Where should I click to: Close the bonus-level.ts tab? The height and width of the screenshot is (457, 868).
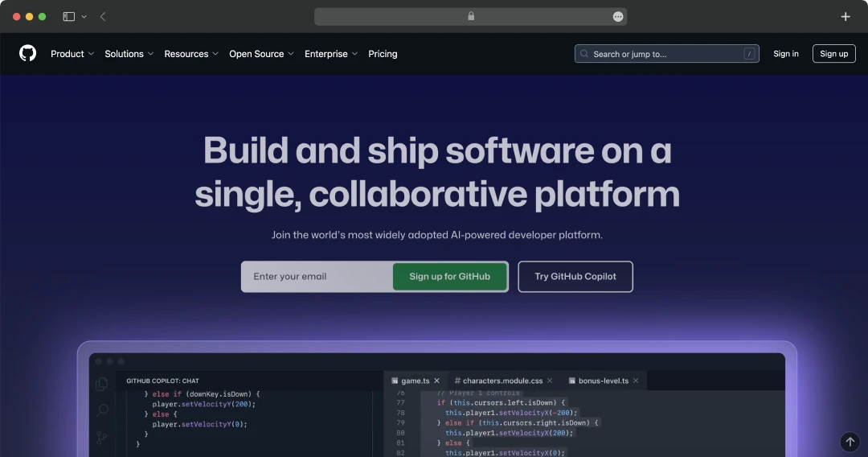click(636, 381)
